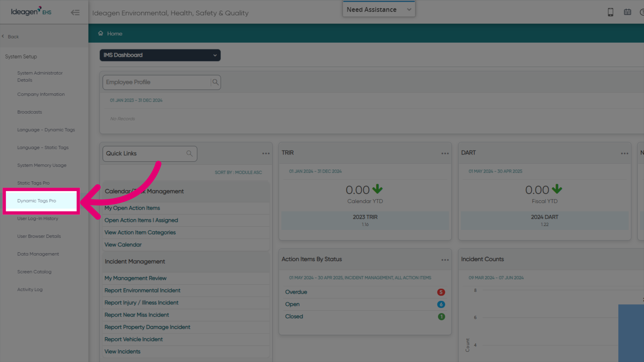Open User Log-In History
644x362 pixels.
coord(38,219)
